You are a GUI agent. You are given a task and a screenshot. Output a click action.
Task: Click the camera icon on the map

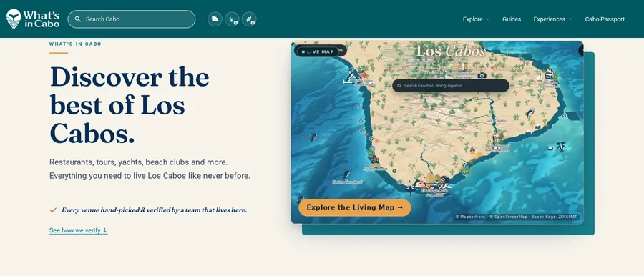point(482,75)
